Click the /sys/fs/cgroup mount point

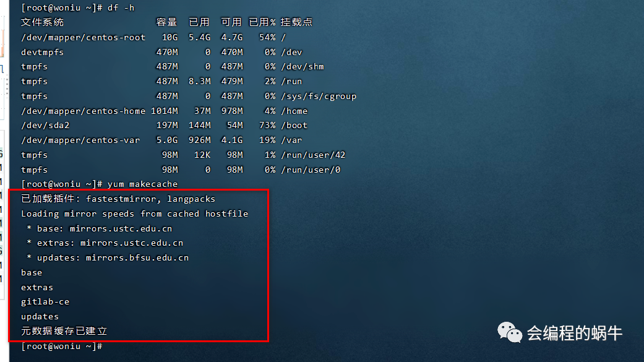(319, 96)
